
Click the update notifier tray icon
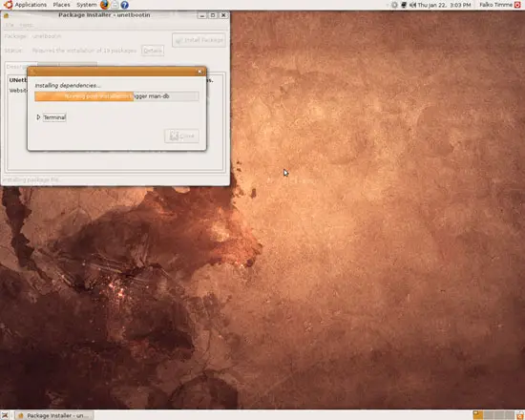(395, 5)
